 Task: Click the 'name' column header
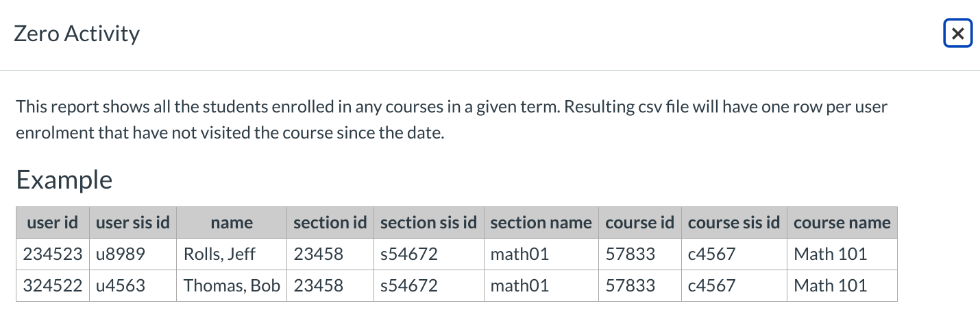[232, 223]
